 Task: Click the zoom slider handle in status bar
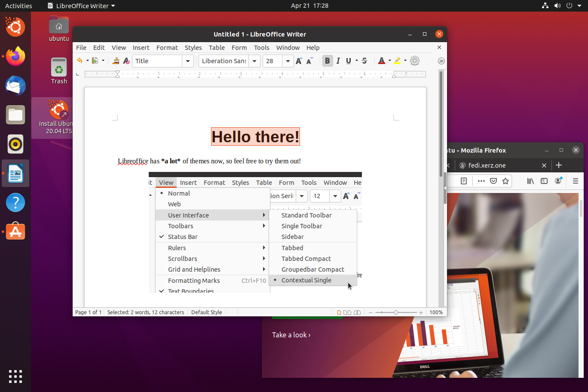point(395,312)
